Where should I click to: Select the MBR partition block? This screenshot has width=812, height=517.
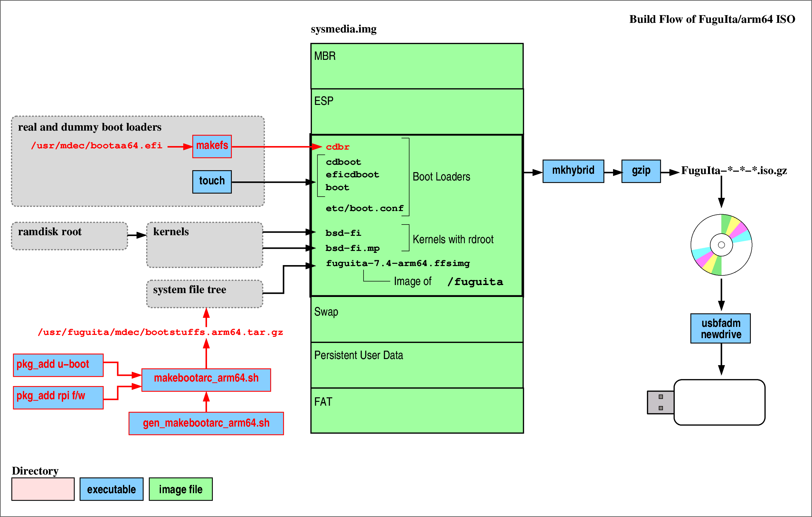coord(417,66)
